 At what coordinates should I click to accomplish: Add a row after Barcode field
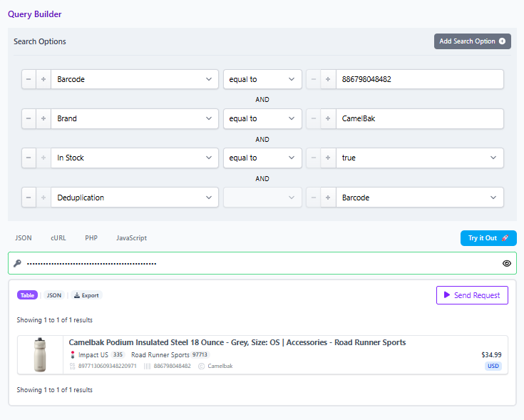(43, 79)
